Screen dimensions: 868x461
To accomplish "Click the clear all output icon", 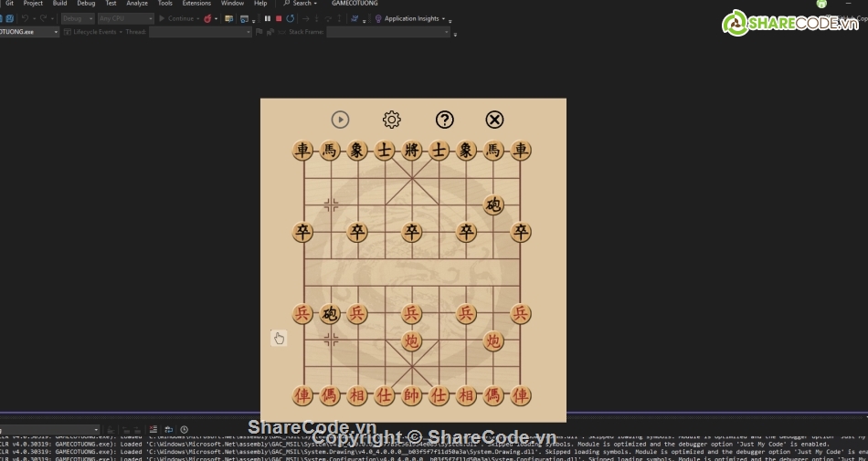I will 153,429.
